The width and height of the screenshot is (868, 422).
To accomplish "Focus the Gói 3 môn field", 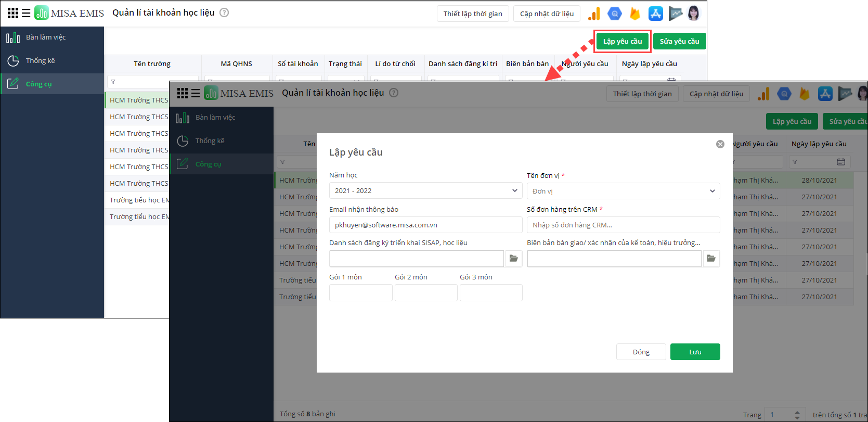I will point(491,292).
